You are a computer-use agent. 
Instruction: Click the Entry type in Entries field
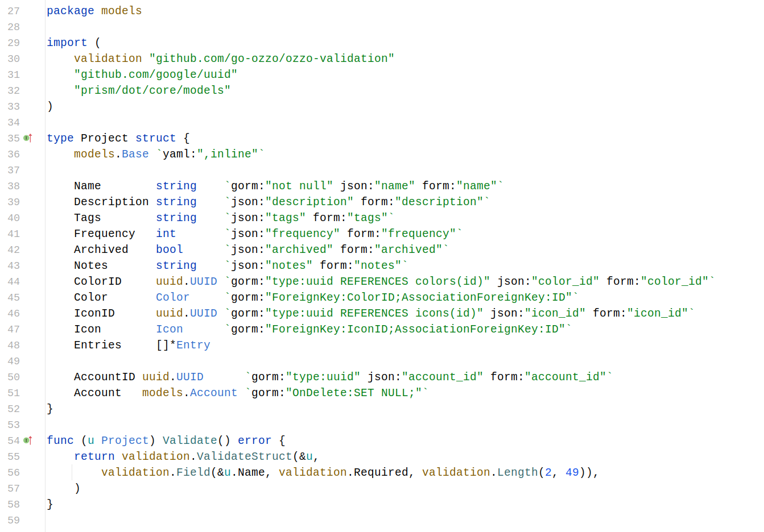[193, 345]
